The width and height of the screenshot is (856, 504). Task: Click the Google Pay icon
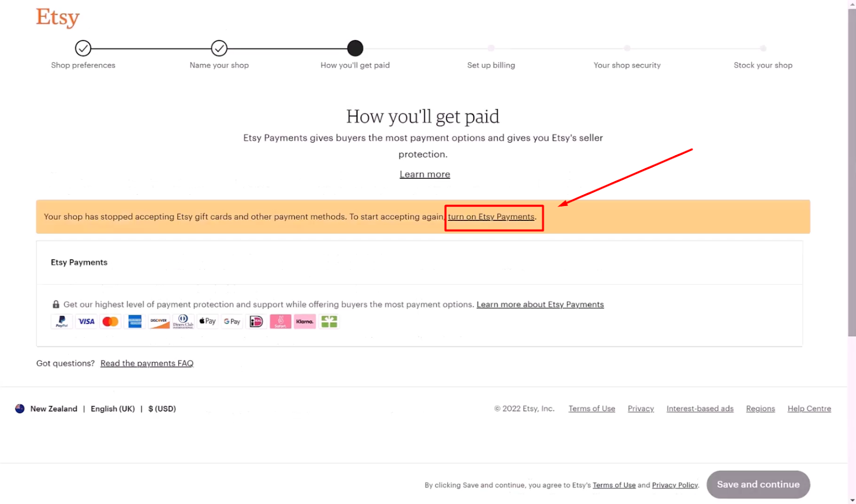pos(232,322)
